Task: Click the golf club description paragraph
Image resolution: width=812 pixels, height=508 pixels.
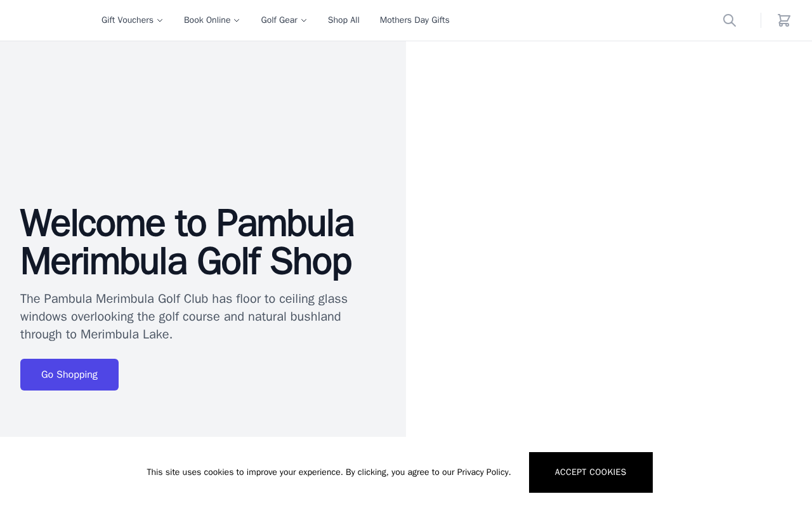Action: tap(184, 316)
